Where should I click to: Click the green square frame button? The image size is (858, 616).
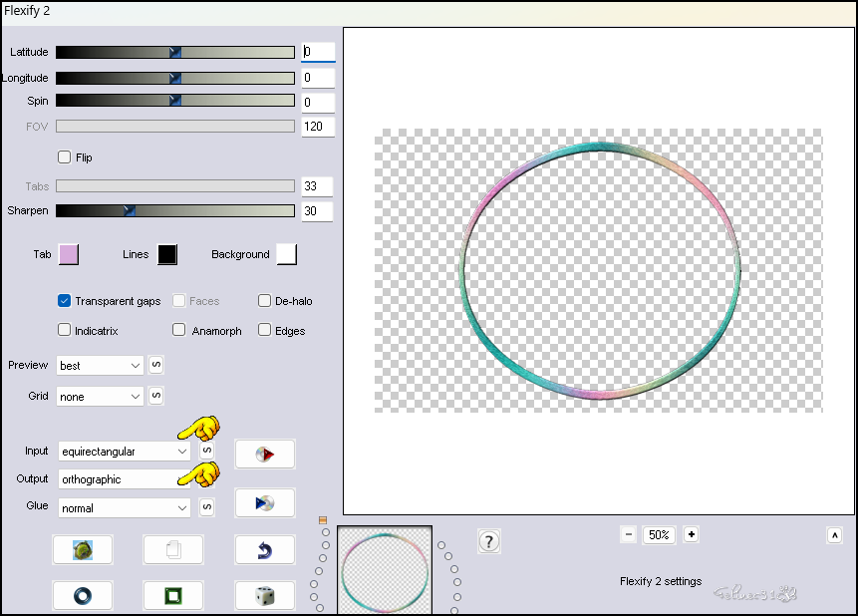[x=173, y=595]
